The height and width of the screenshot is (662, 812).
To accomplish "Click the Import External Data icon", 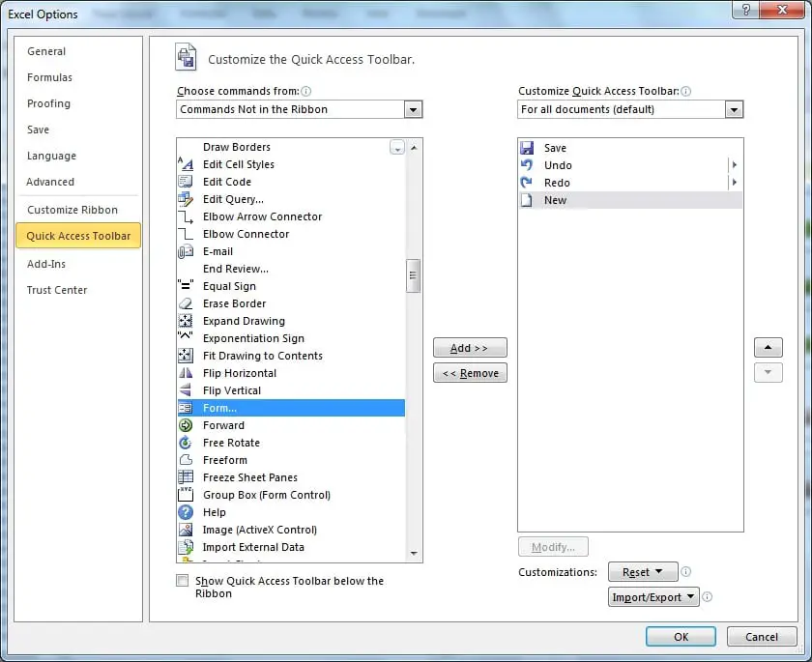I will [186, 547].
